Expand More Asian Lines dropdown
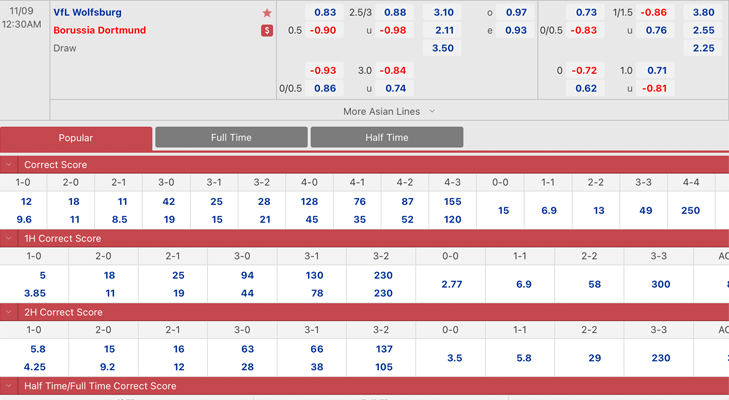Image resolution: width=729 pixels, height=400 pixels. [389, 112]
